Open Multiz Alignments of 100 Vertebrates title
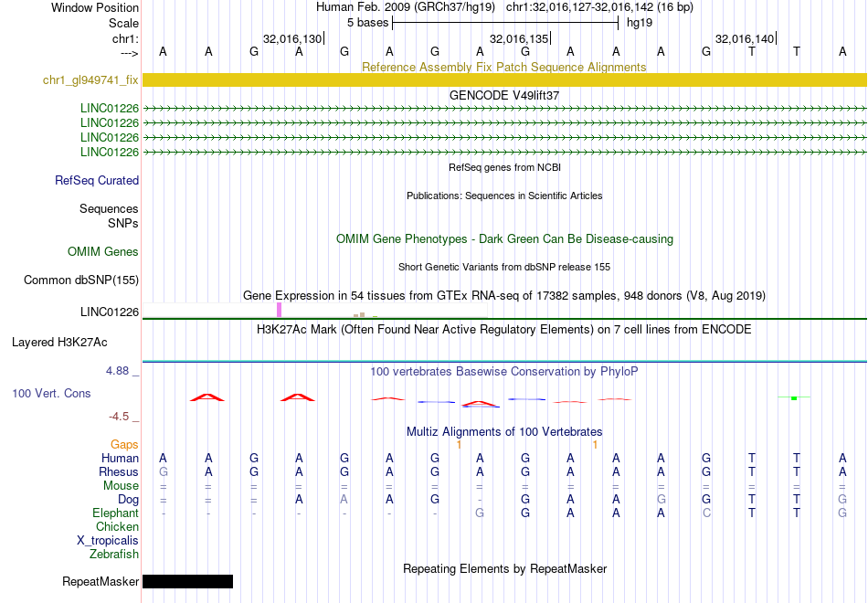The width and height of the screenshot is (868, 603). pos(504,432)
